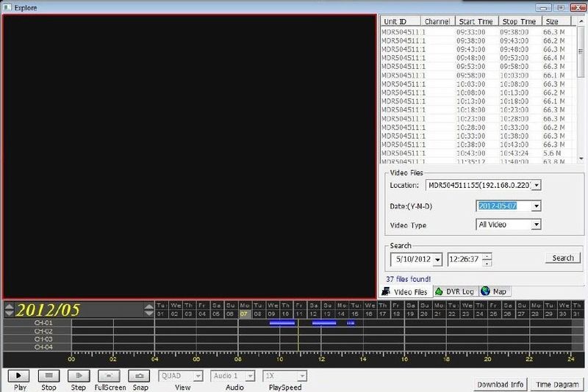Click the Step frame-advance button
The image size is (588, 392).
click(x=79, y=376)
